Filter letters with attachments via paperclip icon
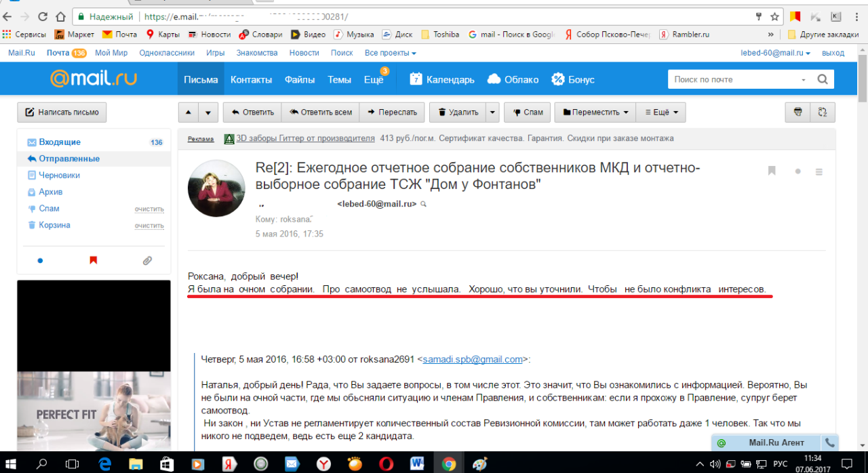 pos(147,260)
